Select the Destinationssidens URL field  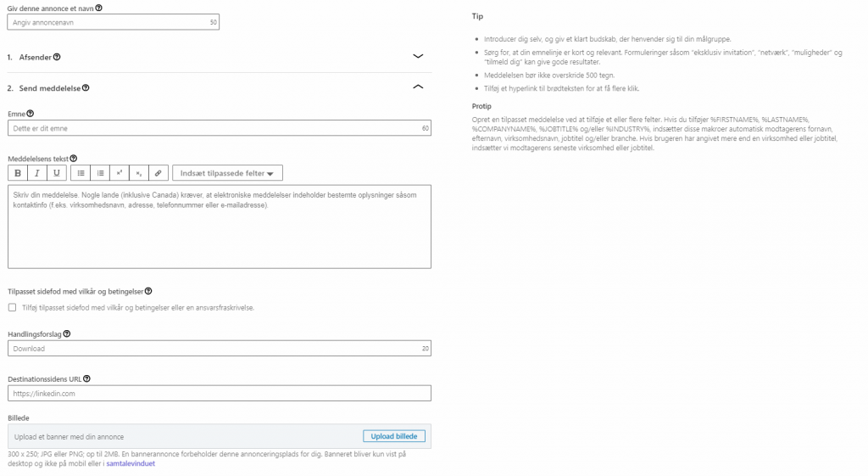(220, 394)
